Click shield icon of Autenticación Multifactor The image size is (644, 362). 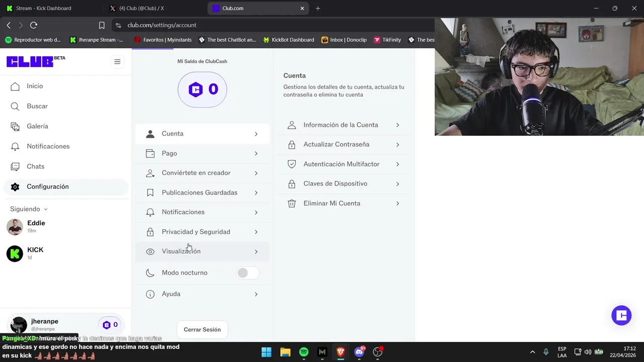pos(292,164)
